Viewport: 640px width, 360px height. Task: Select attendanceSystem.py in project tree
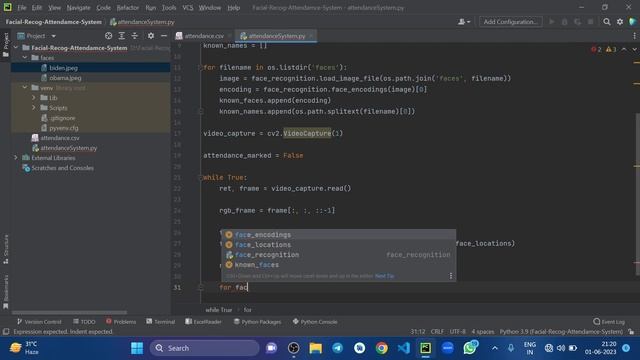click(68, 148)
